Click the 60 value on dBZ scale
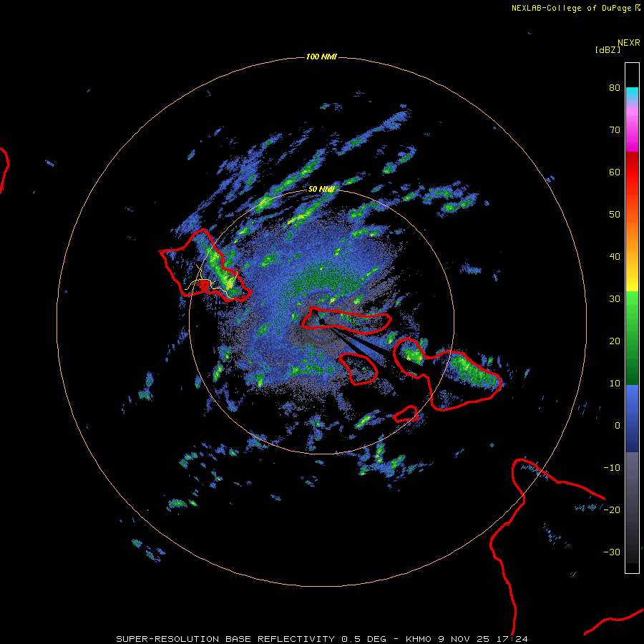 (615, 172)
